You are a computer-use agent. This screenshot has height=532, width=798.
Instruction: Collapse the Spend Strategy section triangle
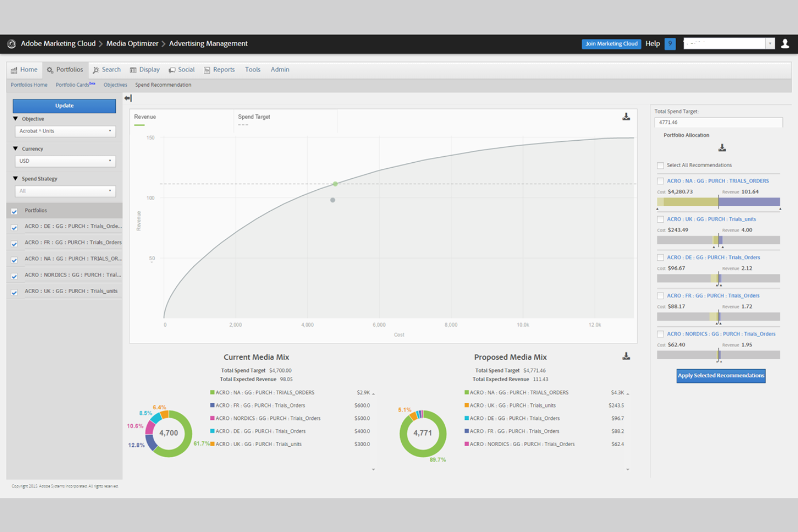[x=15, y=178]
